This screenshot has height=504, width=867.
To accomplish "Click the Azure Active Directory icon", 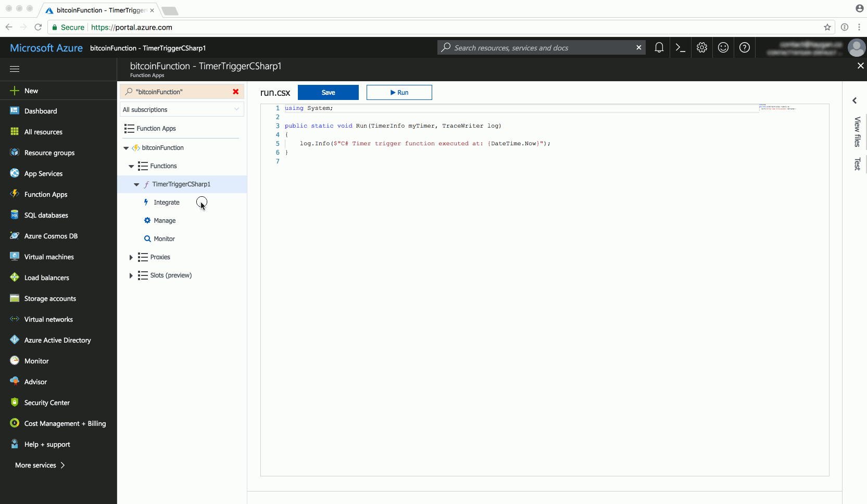I will coord(15,340).
